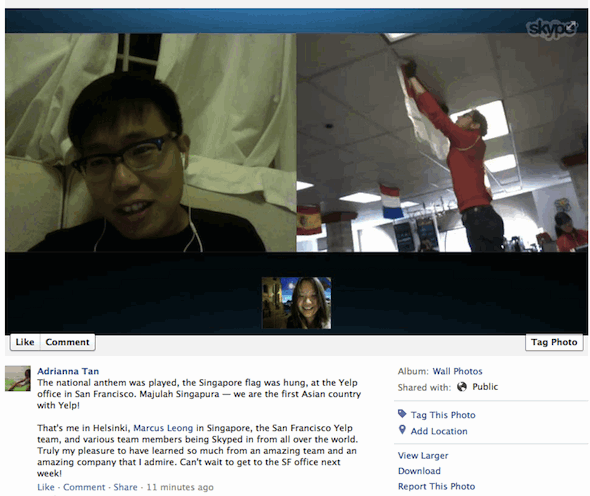Viewport: 590px width, 496px height.
Task: Click the Share link below the caption
Action: click(125, 487)
